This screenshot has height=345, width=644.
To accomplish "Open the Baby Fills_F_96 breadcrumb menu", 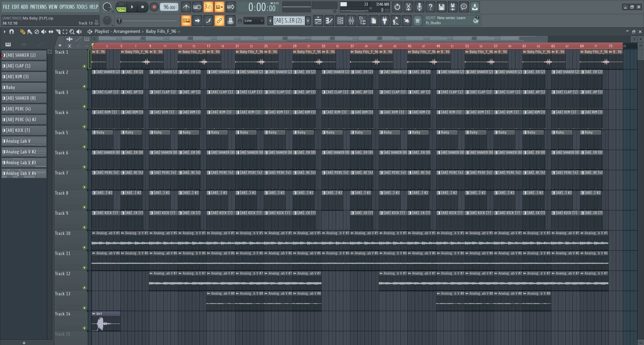I will coord(161,31).
